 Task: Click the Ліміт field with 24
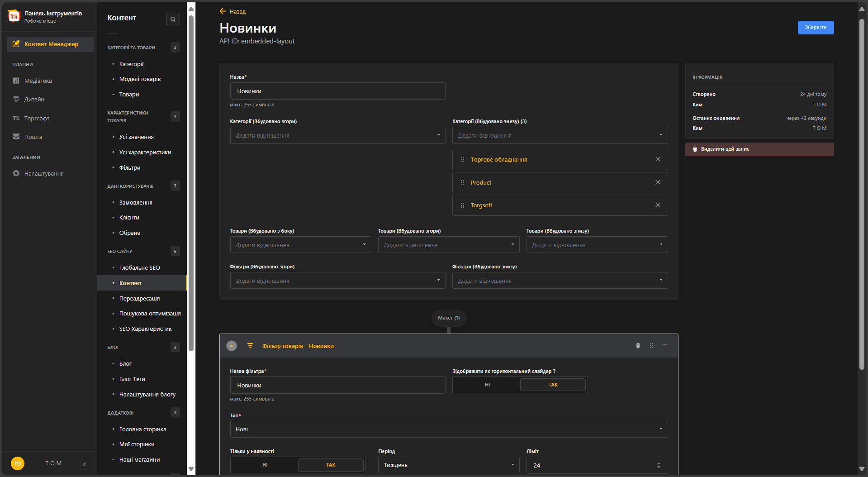tap(597, 465)
